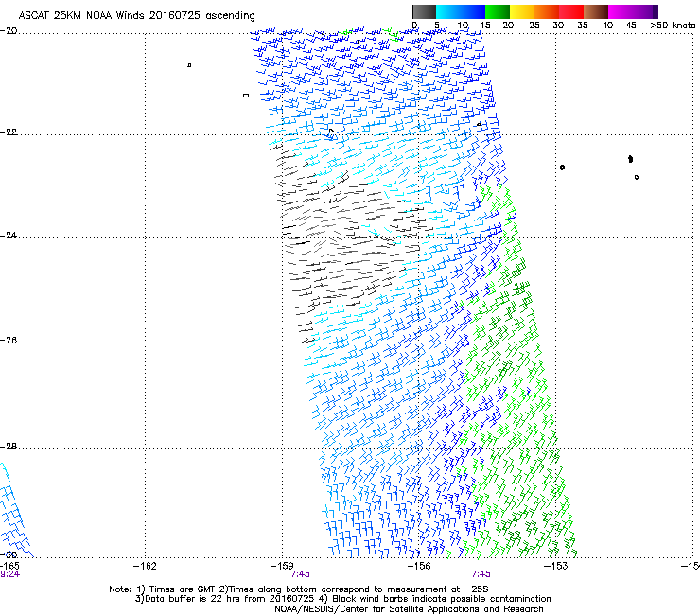Click the 9:24 time label

coord(9,574)
